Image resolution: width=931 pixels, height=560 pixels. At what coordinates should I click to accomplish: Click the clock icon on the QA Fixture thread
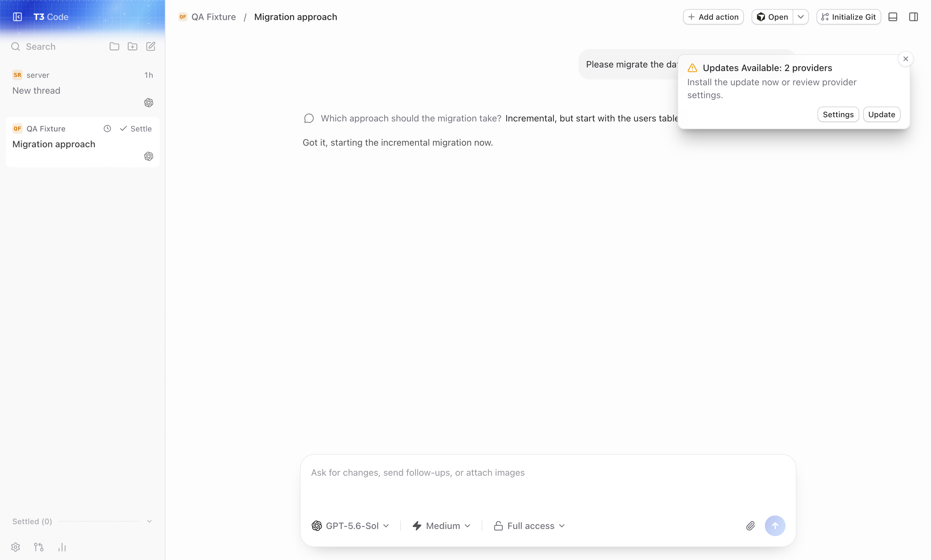(x=107, y=129)
